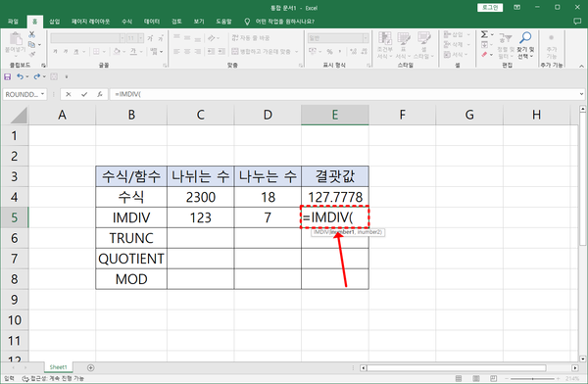Click the Orientation text angle icon
The height and width of the screenshot is (384, 588).
(x=211, y=38)
